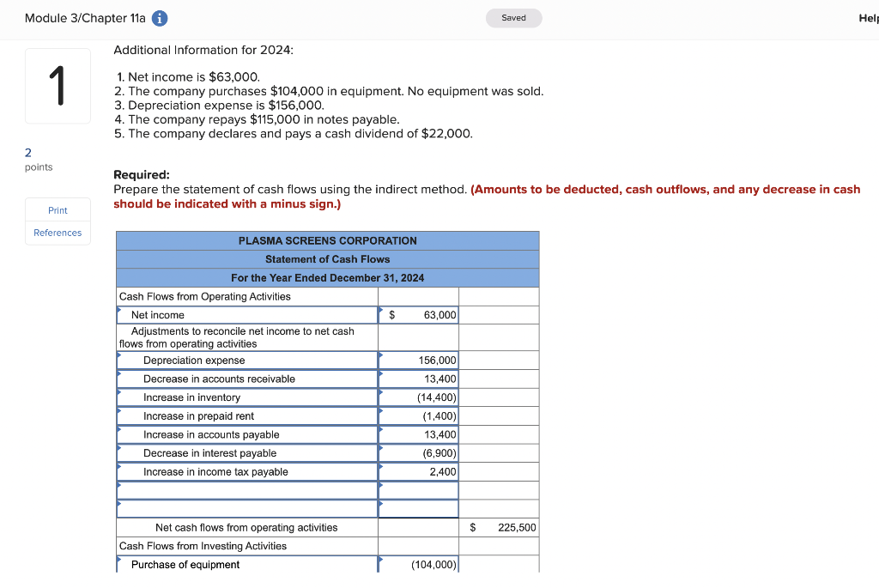Viewport: 879px width, 588px height.
Task: Open the References link
Action: [58, 233]
